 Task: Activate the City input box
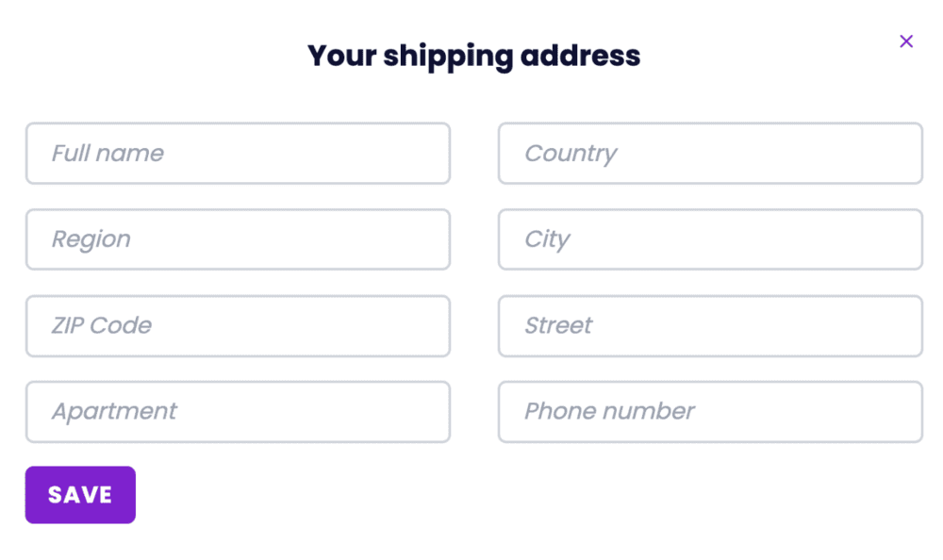pos(710,239)
